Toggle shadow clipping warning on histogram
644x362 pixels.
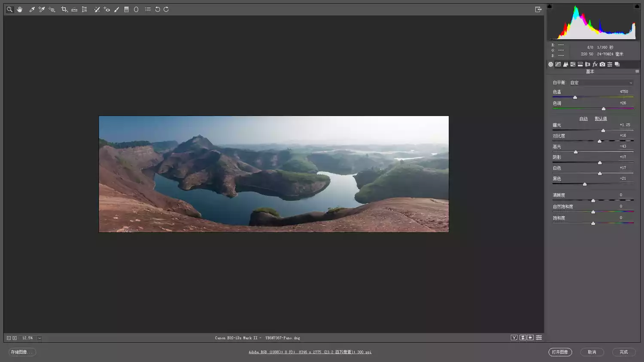[550, 6]
